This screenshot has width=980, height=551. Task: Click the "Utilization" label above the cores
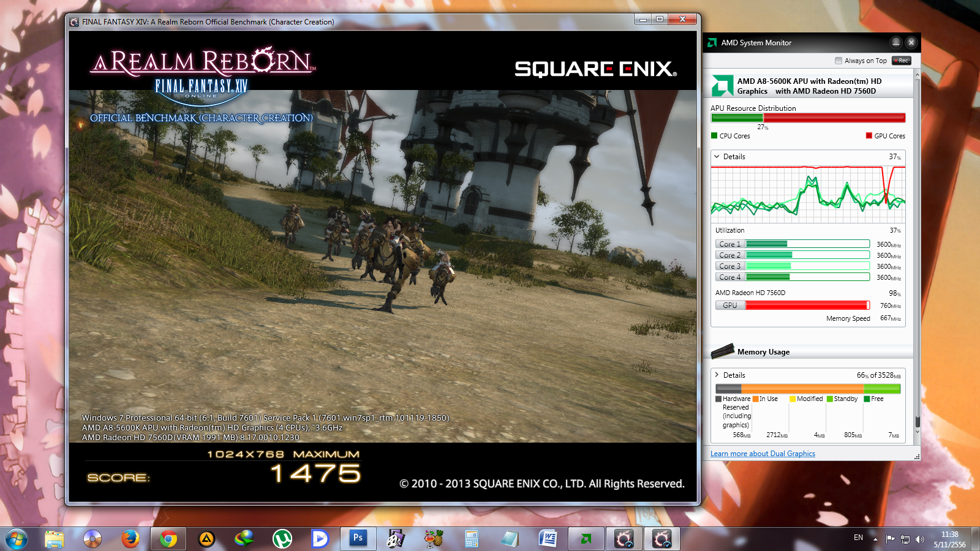click(x=729, y=230)
